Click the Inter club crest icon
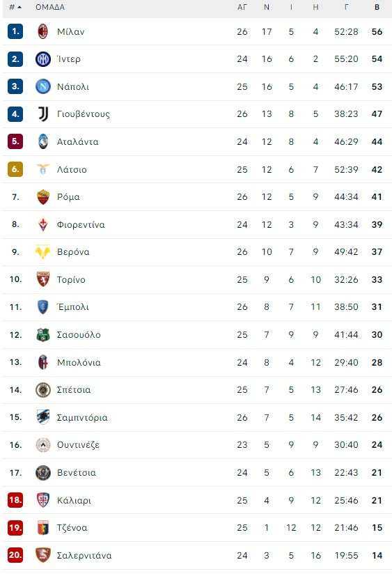 pyautogui.click(x=43, y=59)
